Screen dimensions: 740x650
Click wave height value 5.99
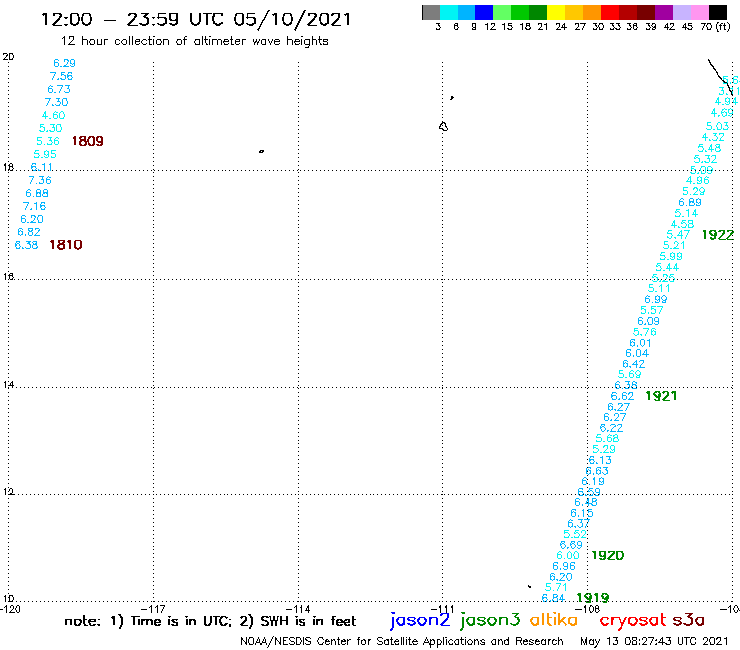click(671, 256)
